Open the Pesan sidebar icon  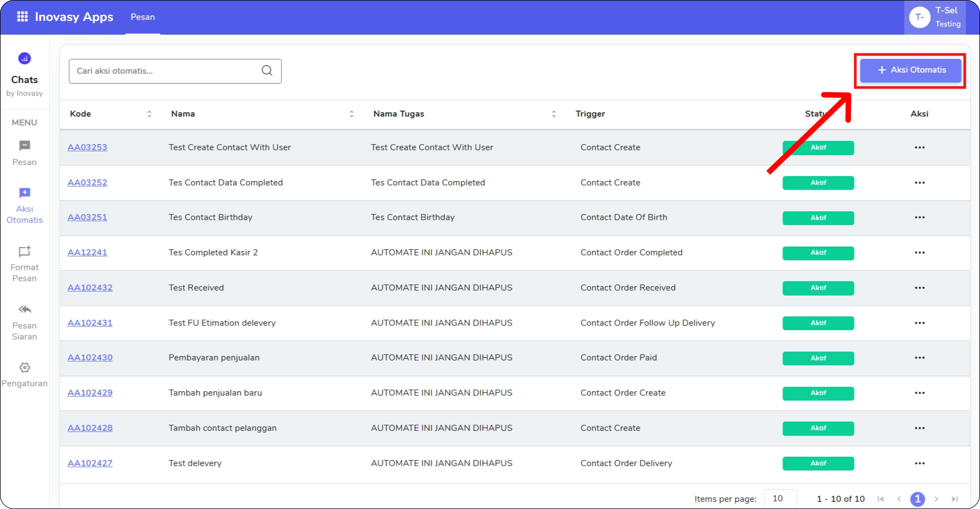pyautogui.click(x=24, y=146)
